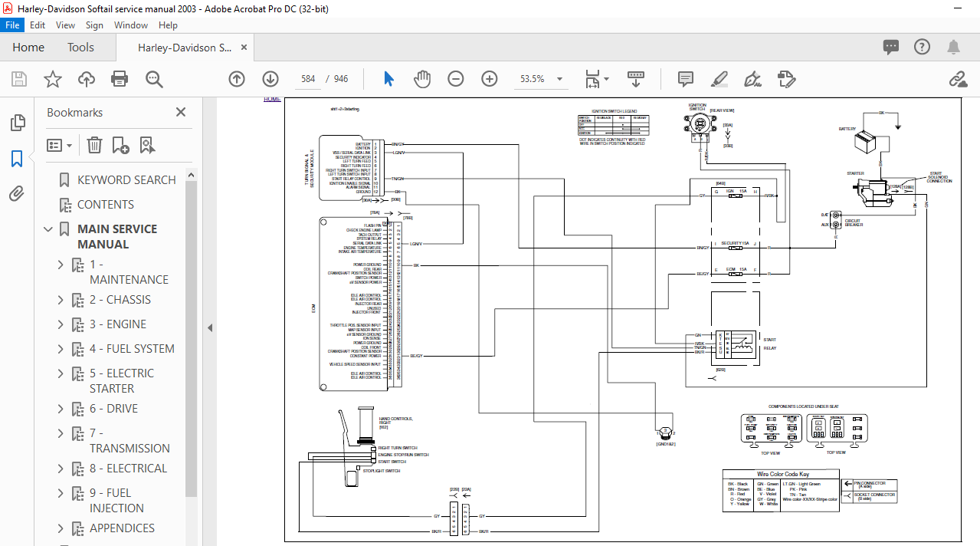
Task: Open the notifications bell icon
Action: point(953,47)
